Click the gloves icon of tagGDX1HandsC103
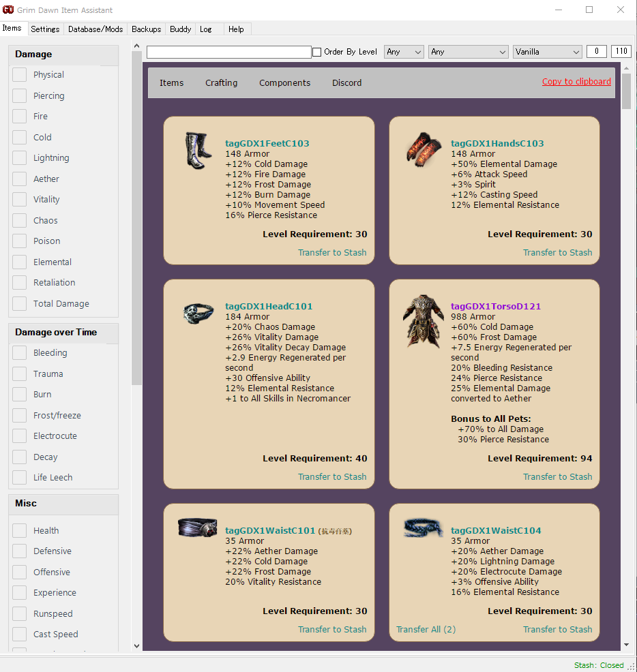 click(x=424, y=149)
